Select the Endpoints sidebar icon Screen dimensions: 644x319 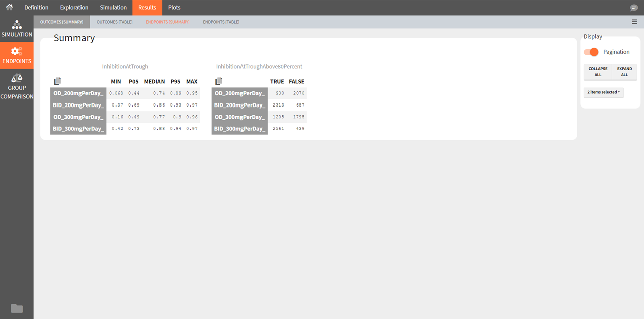(x=17, y=55)
